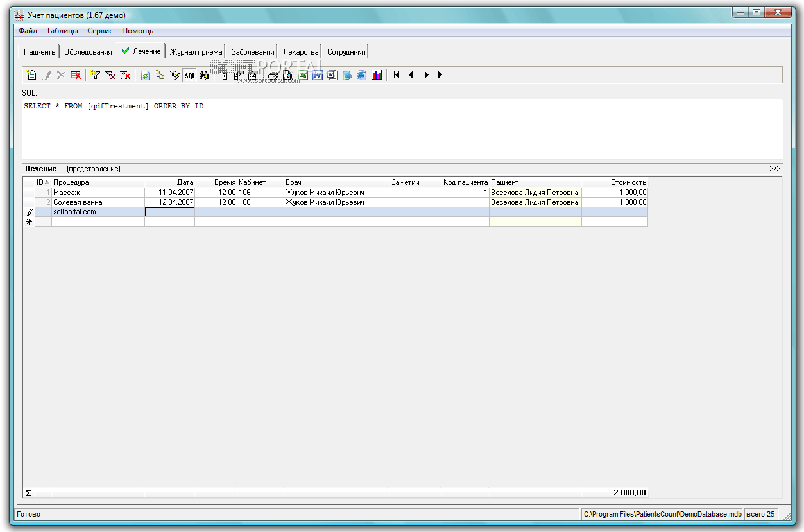Viewport: 804px width, 532px height.
Task: Click the yellow linked boxes icon
Action: pyautogui.click(x=159, y=75)
